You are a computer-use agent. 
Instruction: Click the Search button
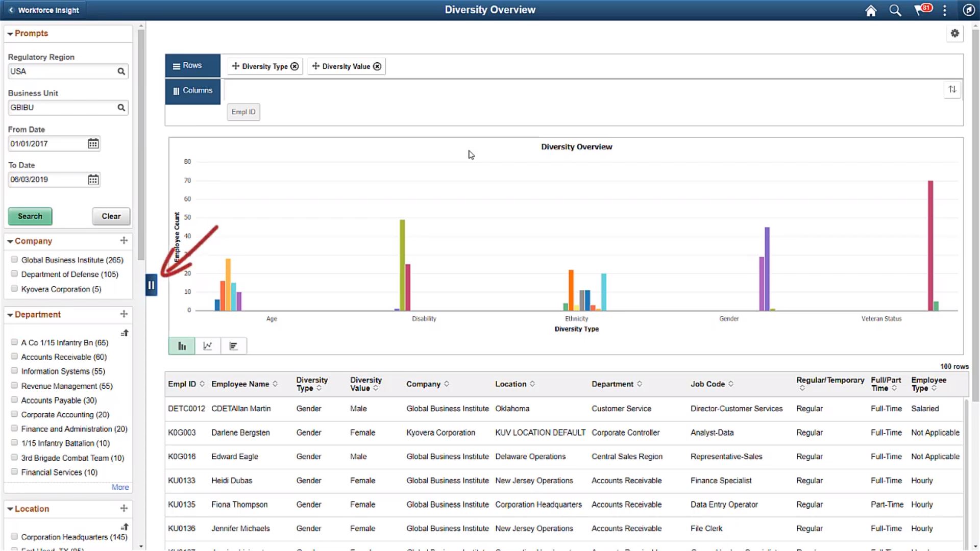pos(30,216)
